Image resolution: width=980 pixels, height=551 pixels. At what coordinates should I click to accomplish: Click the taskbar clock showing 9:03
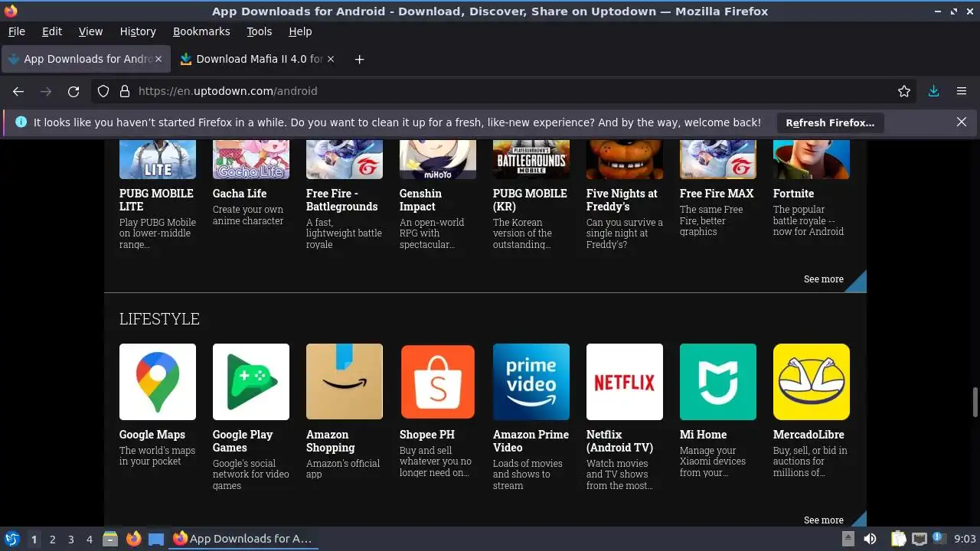[x=965, y=540]
